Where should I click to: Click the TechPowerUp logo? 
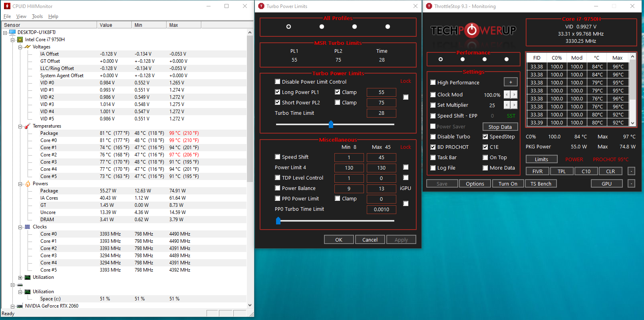(x=473, y=30)
